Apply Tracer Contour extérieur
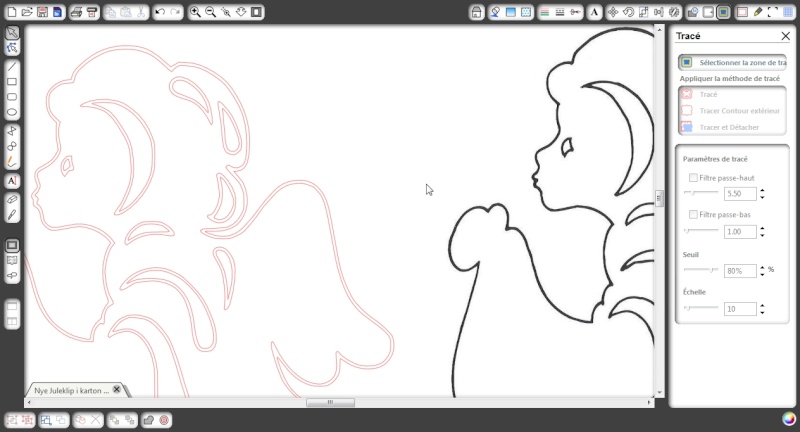800x432 pixels. coord(732,111)
